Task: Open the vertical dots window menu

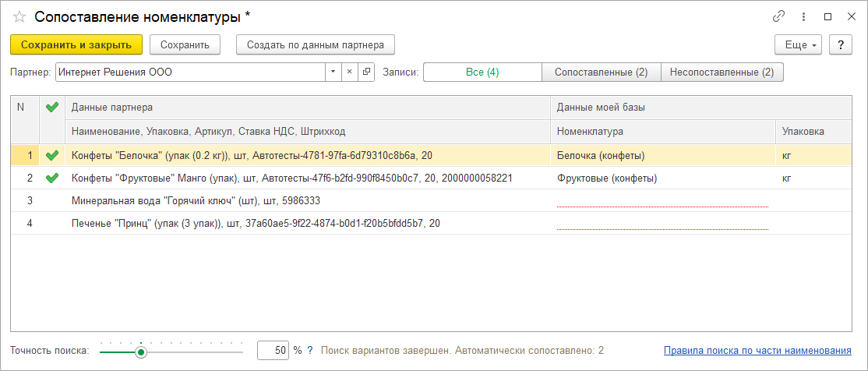Action: click(x=804, y=16)
